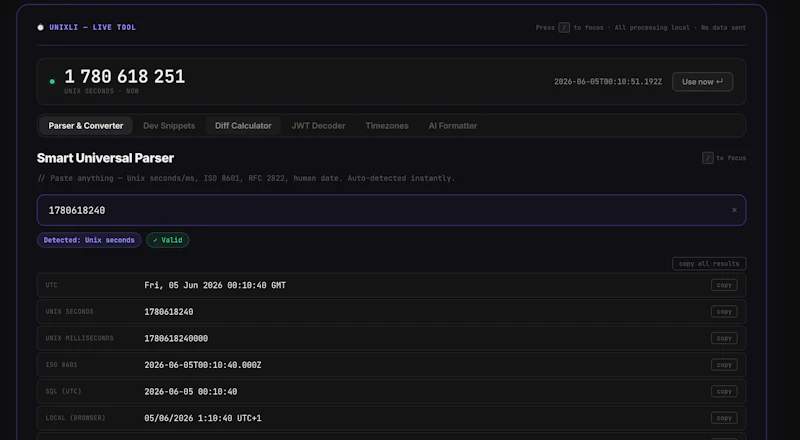800x440 pixels.
Task: Copy the UTC row value
Action: [724, 285]
